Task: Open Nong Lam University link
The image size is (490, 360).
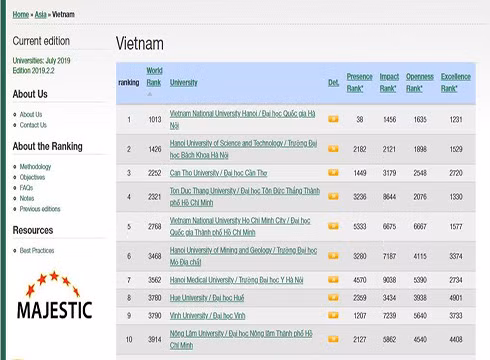Action: [241, 339]
